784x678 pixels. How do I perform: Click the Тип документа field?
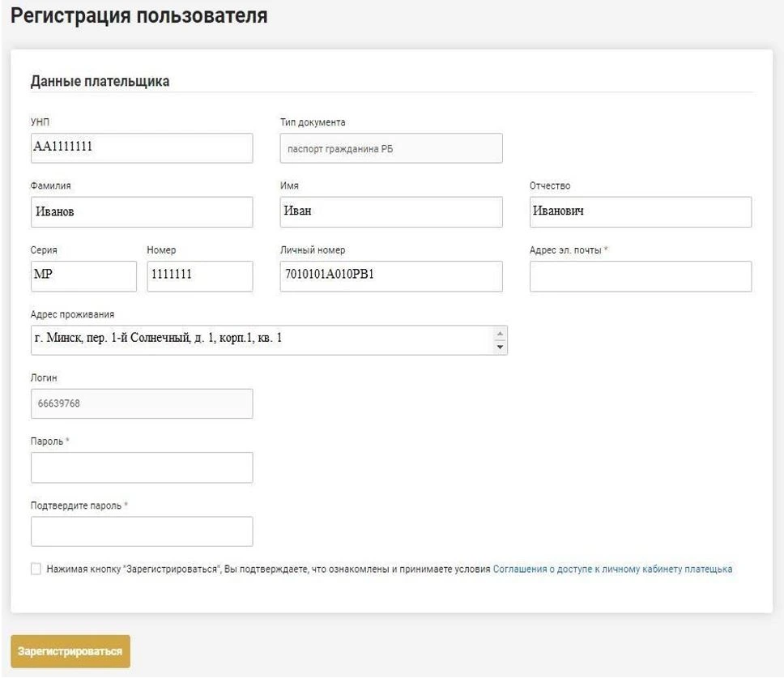[390, 148]
